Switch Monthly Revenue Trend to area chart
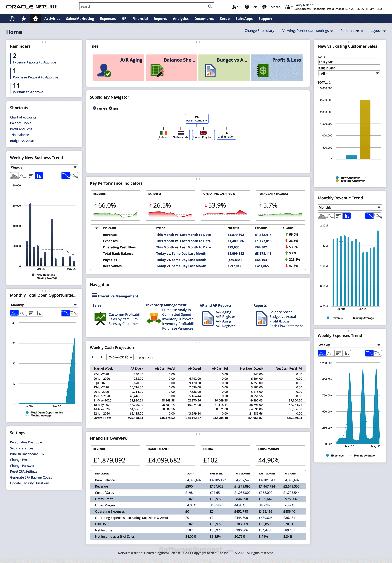The height and width of the screenshot is (563, 392). point(322,216)
